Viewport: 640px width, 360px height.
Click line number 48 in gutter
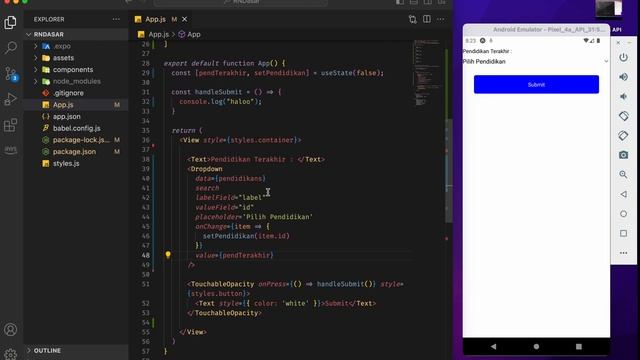click(x=146, y=255)
